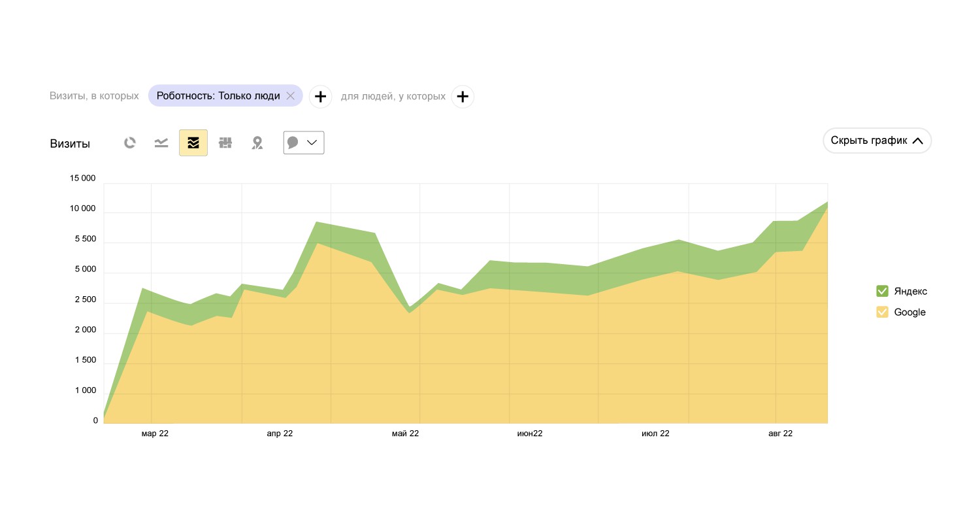Open the chart annotations comment dropdown
980x523 pixels.
click(304, 143)
